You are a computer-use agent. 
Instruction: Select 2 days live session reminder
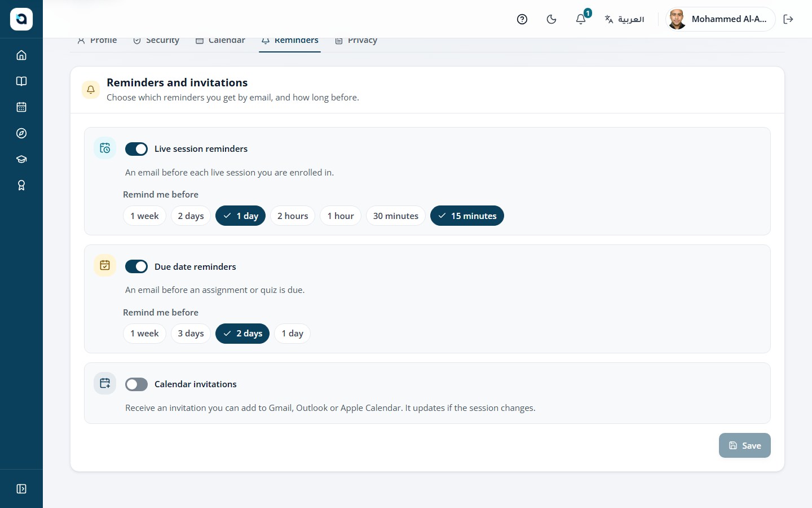pyautogui.click(x=191, y=216)
